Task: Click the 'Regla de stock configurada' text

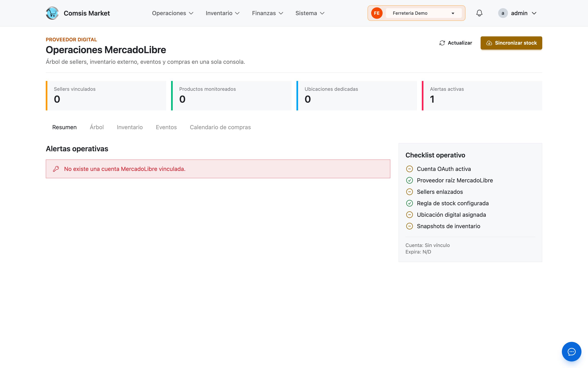Action: (x=453, y=203)
